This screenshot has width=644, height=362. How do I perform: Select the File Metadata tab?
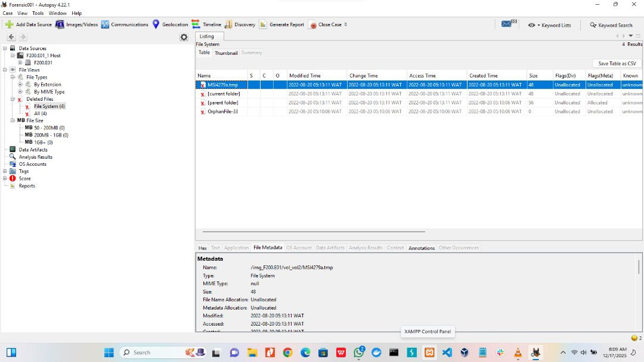pyautogui.click(x=268, y=247)
